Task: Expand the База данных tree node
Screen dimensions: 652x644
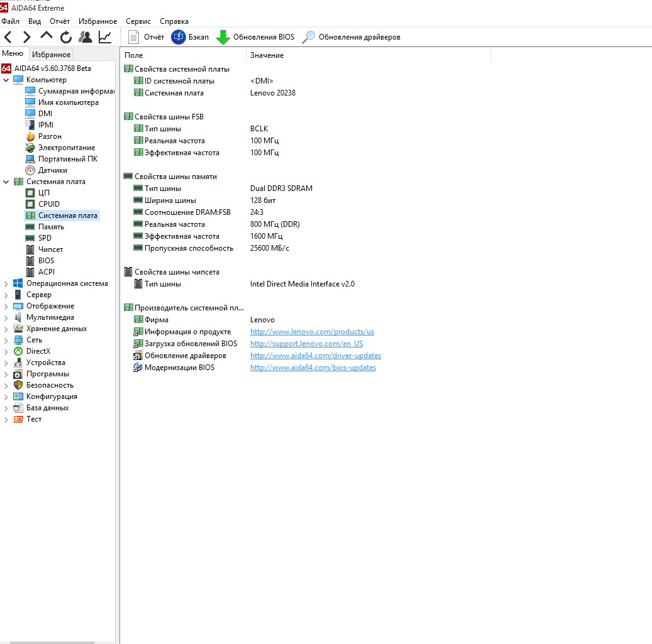Action: [6, 408]
